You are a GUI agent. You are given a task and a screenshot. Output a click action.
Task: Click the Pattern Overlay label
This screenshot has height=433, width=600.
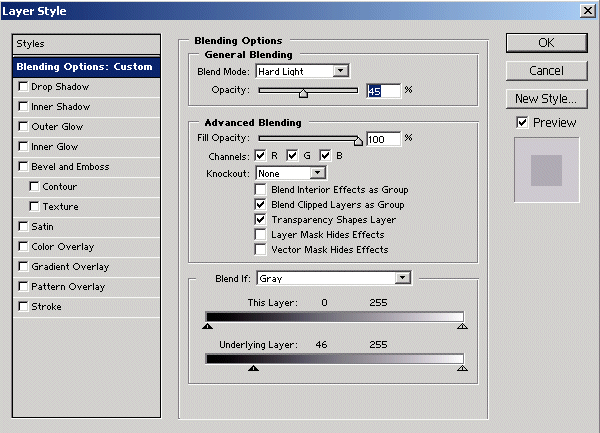pos(68,287)
